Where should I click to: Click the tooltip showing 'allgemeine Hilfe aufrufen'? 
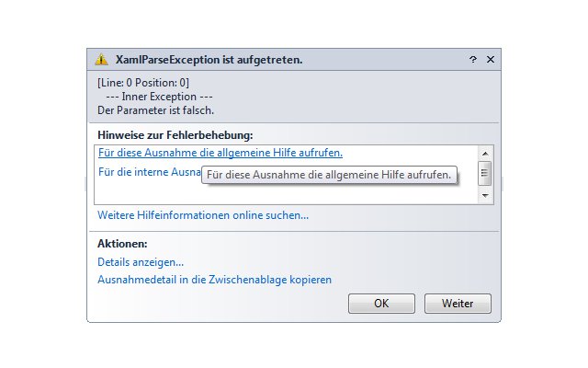click(x=329, y=175)
